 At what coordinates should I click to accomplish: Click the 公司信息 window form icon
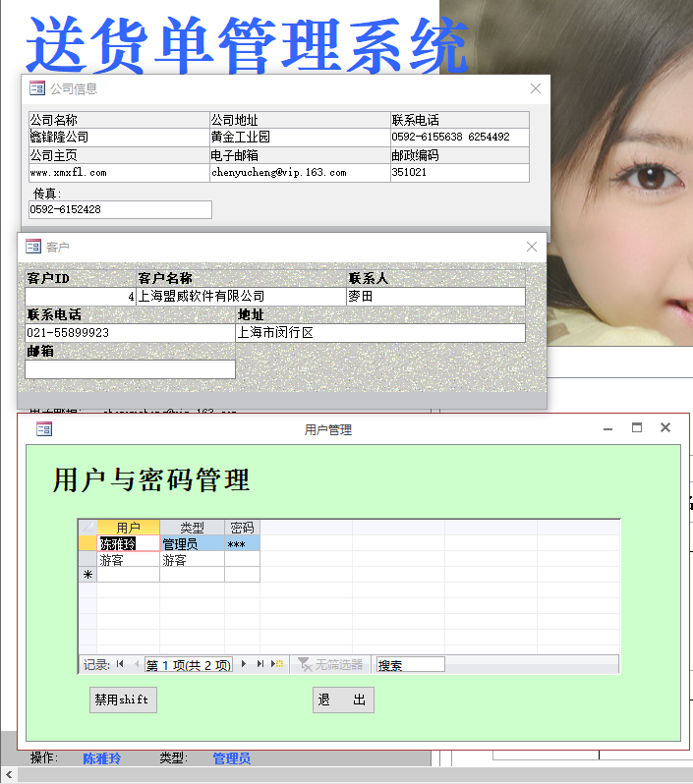tap(36, 88)
